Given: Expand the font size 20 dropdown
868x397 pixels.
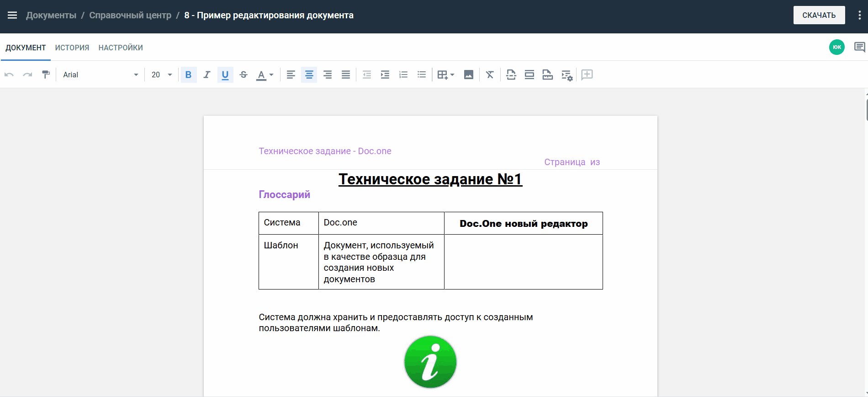Looking at the screenshot, I should coord(162,75).
